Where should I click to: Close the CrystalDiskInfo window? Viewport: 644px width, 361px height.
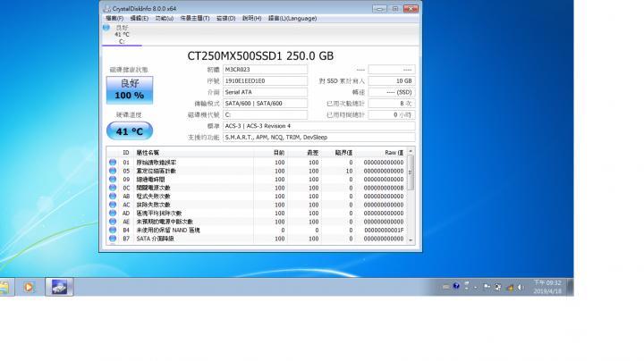click(x=411, y=9)
